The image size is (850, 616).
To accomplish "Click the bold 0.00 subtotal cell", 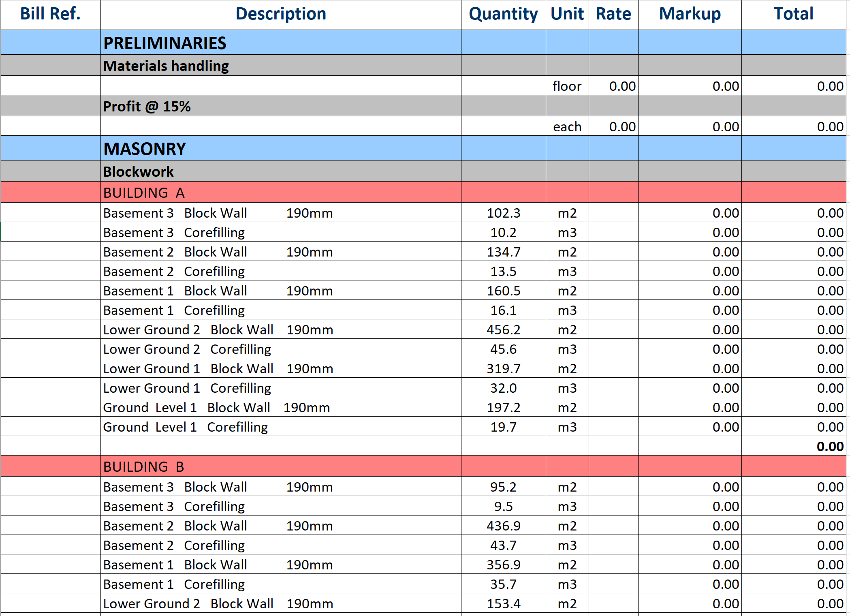I will point(829,446).
